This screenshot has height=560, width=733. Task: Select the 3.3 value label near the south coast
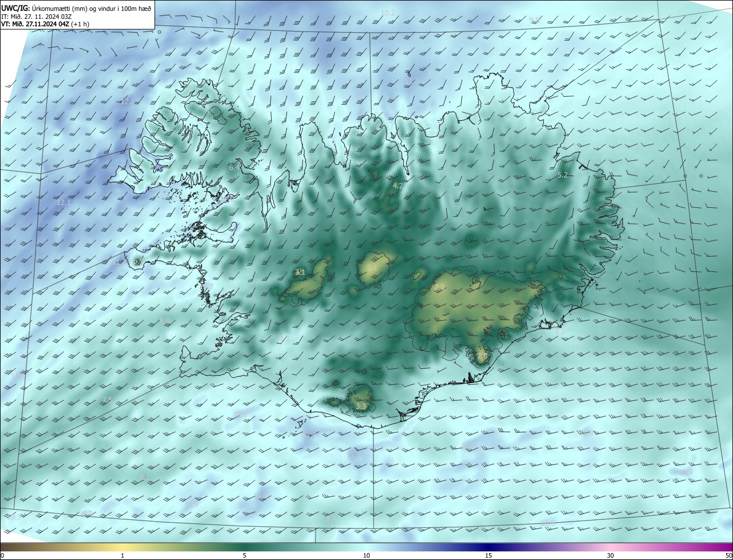click(x=361, y=406)
